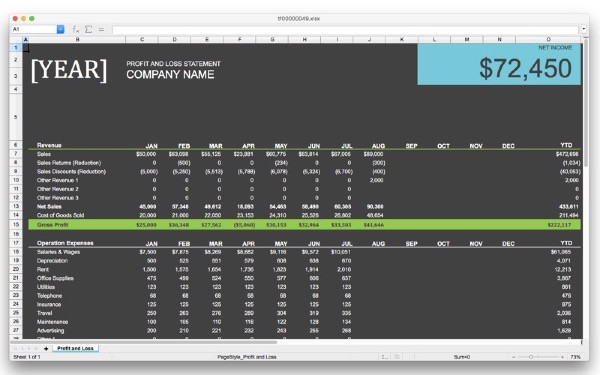Open the Name Box dropdown arrow

(60, 29)
